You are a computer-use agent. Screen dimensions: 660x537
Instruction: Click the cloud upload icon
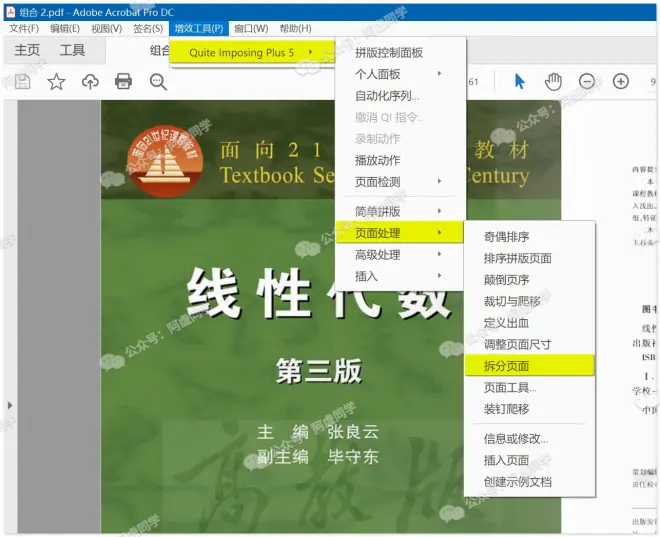(x=90, y=81)
